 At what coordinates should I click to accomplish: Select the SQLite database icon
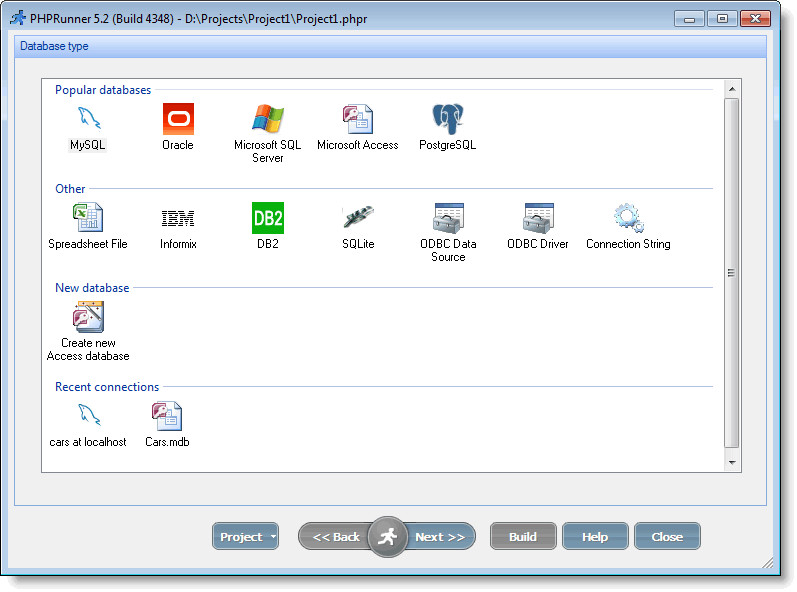coord(358,217)
